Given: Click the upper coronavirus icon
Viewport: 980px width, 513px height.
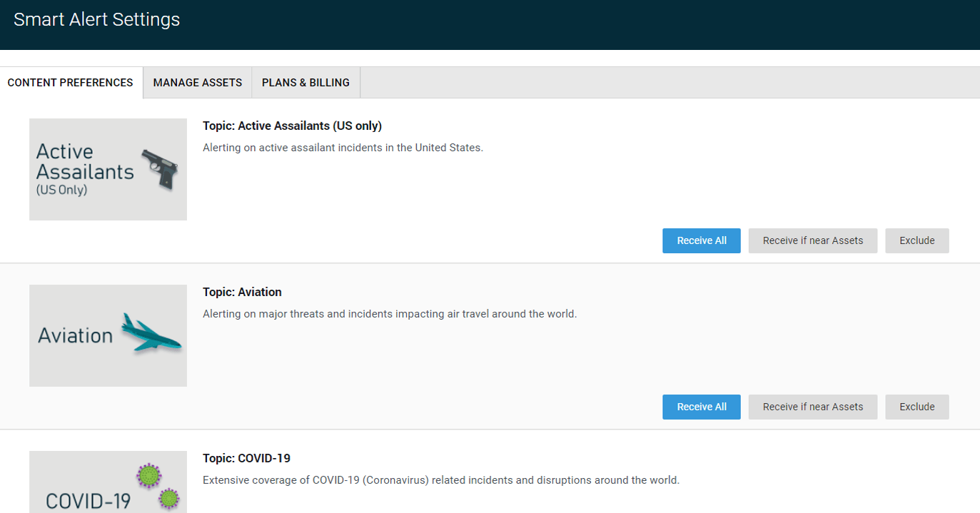Looking at the screenshot, I should click(150, 474).
